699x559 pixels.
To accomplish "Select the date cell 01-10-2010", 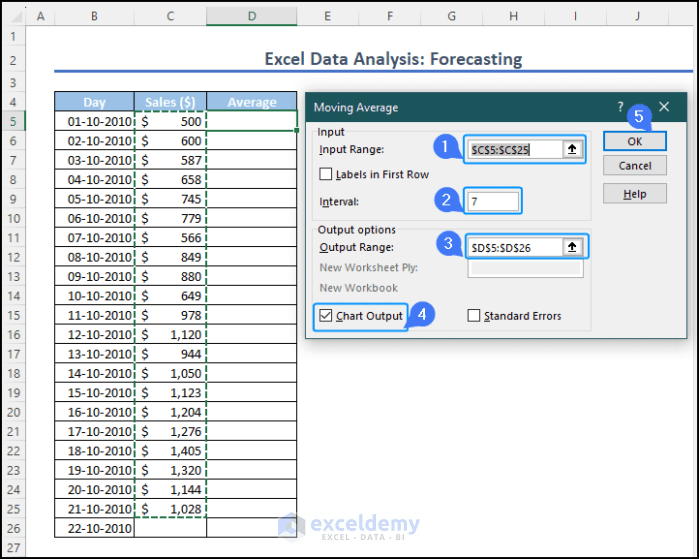I will point(94,121).
